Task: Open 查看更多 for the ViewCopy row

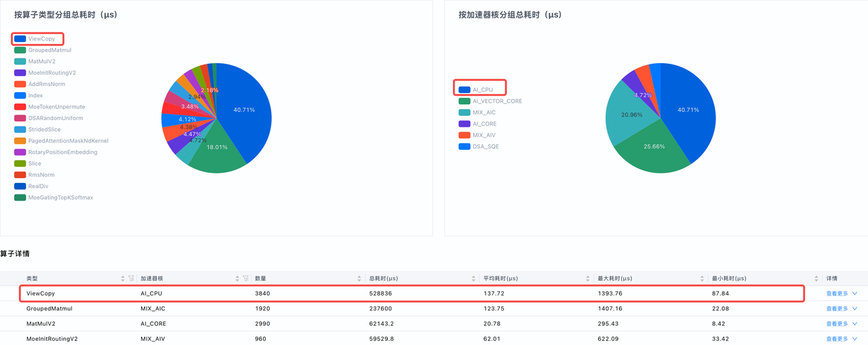Action: pyautogui.click(x=837, y=293)
